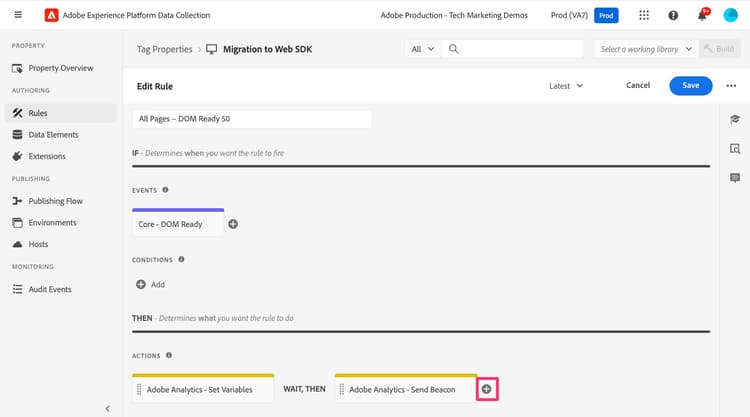Click the rule name text field
The width and height of the screenshot is (750, 417).
pos(252,119)
